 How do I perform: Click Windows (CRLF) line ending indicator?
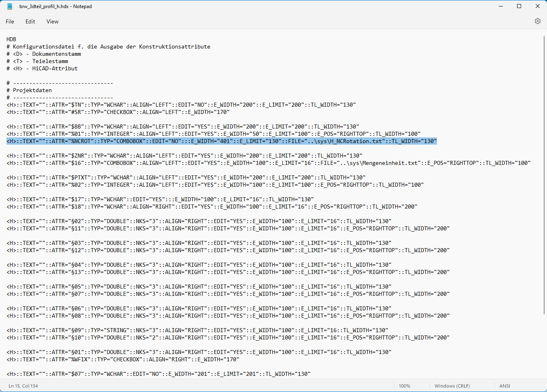click(x=452, y=386)
